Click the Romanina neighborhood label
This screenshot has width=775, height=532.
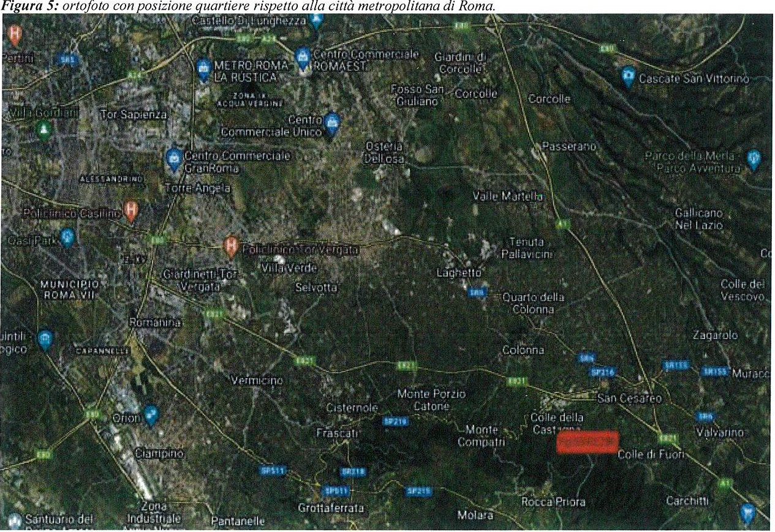point(156,322)
